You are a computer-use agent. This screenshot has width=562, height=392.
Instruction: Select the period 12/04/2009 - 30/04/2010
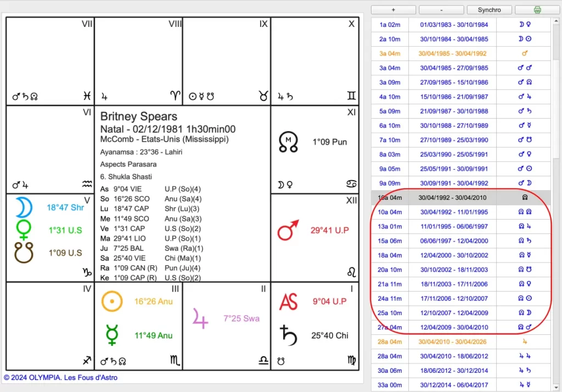[x=461, y=327]
